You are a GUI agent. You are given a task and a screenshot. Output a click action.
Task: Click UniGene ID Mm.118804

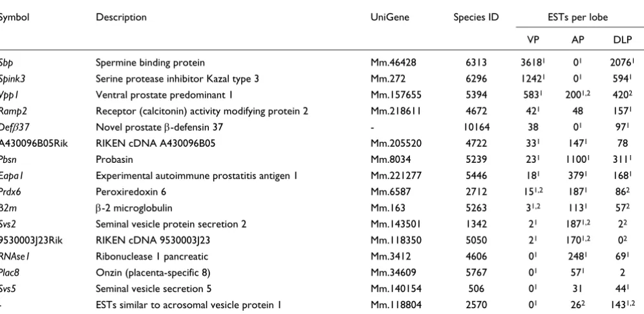tap(396, 305)
